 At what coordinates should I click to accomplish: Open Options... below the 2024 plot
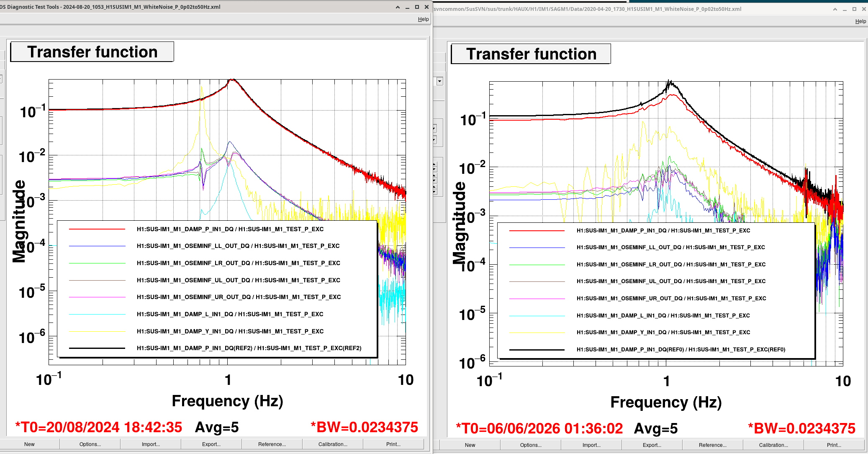[x=90, y=444]
